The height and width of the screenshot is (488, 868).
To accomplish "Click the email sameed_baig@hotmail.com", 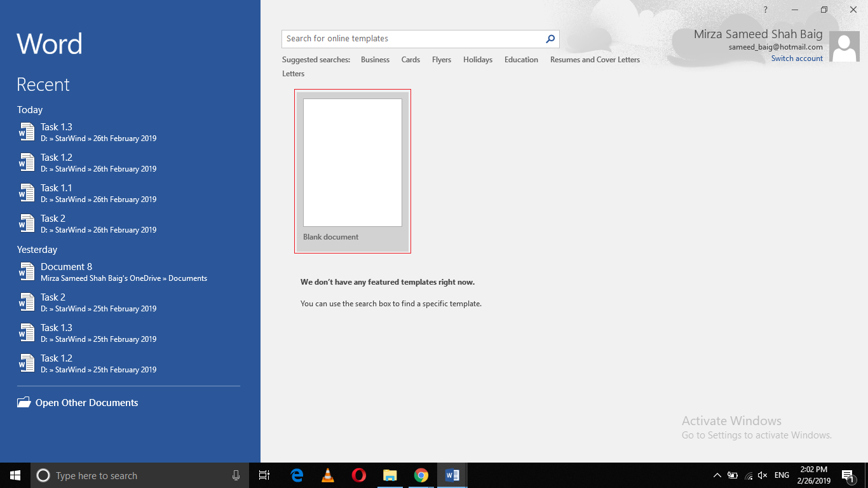I will 775,47.
